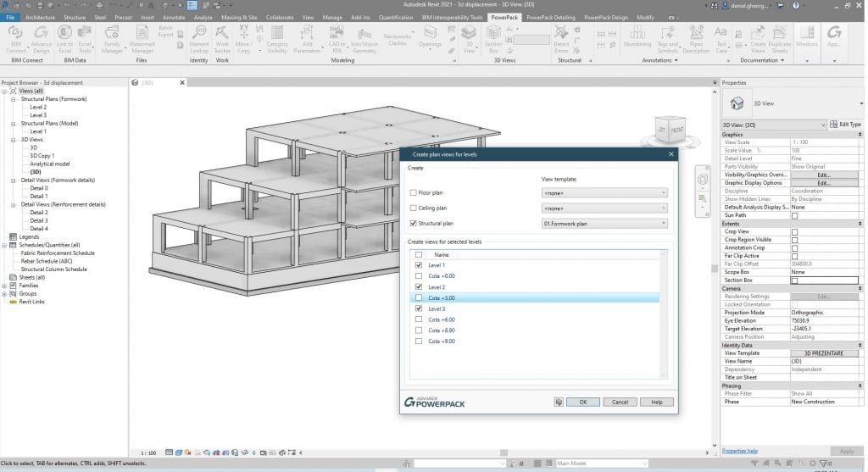
Task: Click Openings ribbon tool
Action: click(x=430, y=39)
